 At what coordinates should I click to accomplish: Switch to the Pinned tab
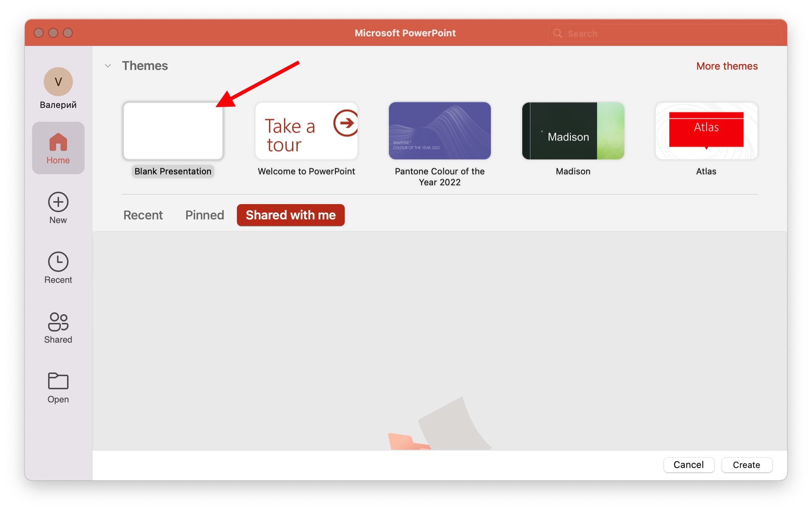tap(204, 215)
